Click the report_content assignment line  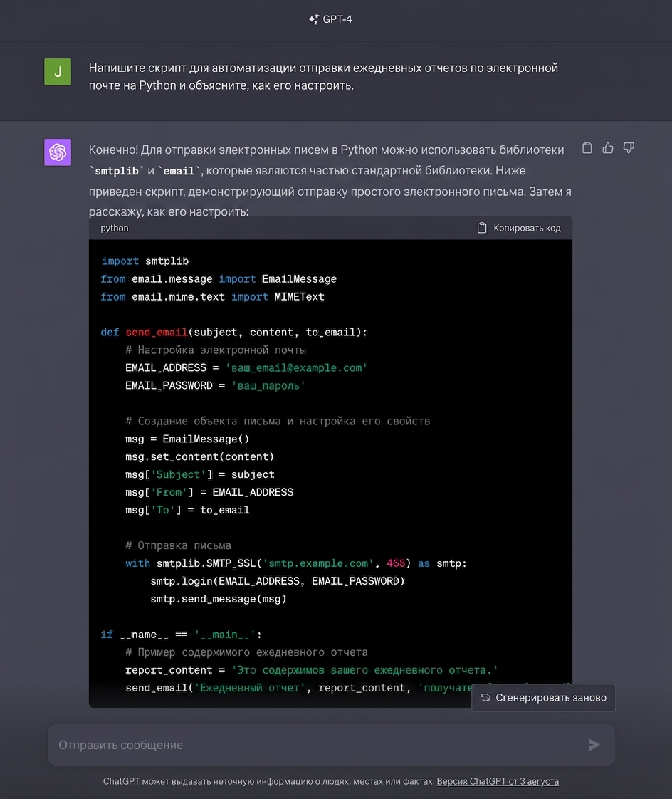pyautogui.click(x=311, y=670)
